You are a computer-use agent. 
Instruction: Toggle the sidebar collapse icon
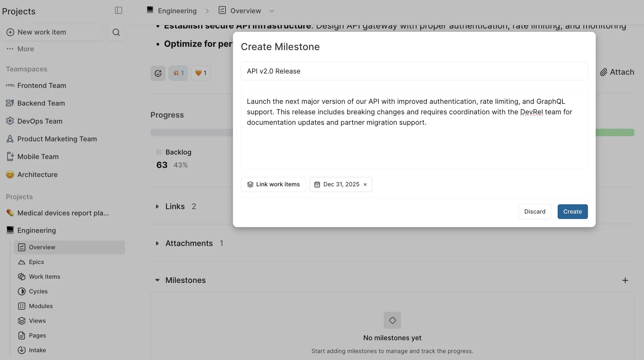point(118,10)
